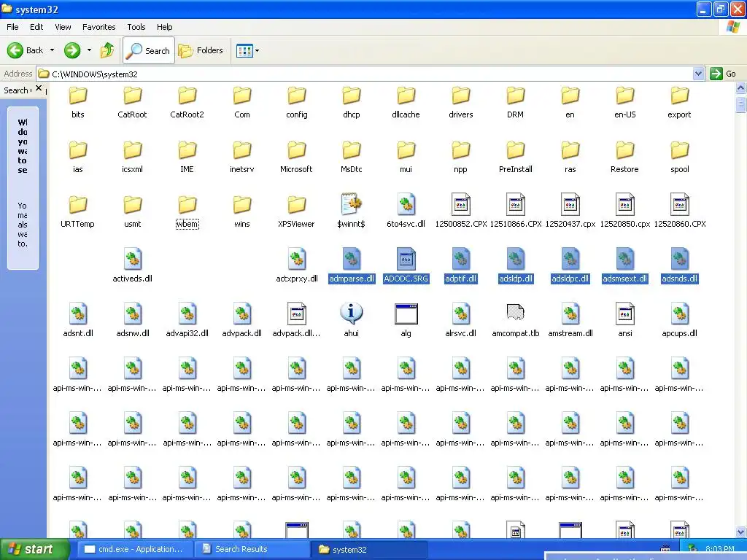Toggle the Search pane button
The image size is (747, 560).
(149, 50)
